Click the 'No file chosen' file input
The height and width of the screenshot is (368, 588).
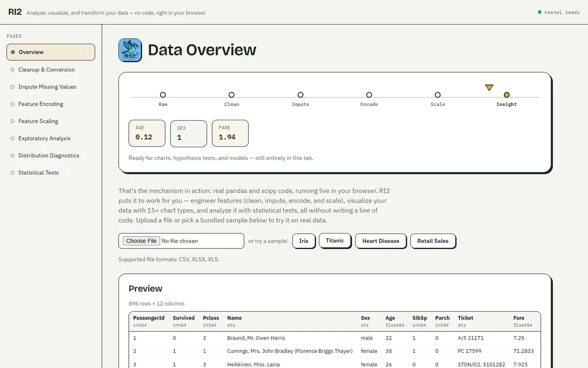pos(181,241)
